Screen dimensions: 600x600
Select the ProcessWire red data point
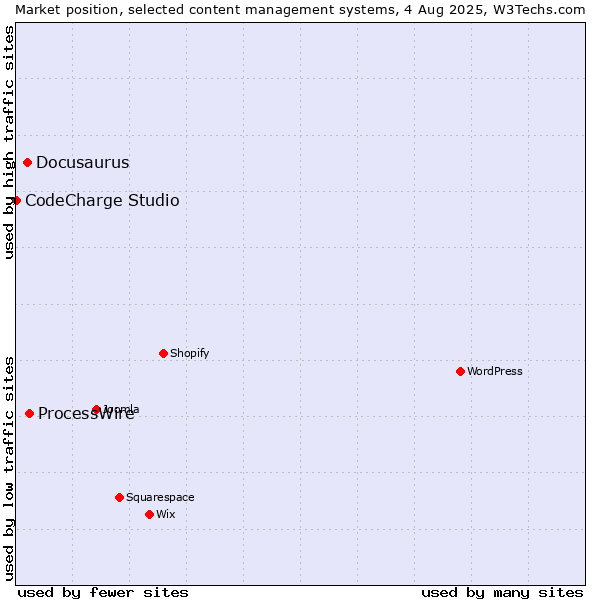click(x=29, y=414)
